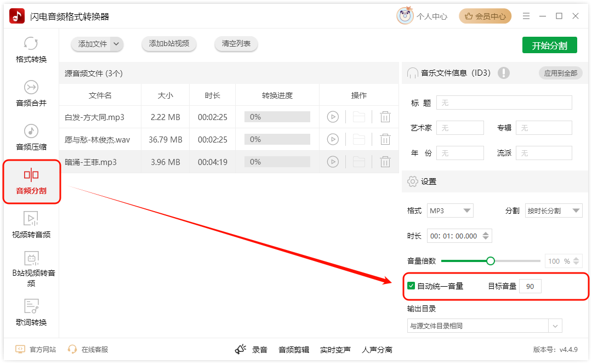Open output folder for 暗涌-王菲.mp3

tap(358, 162)
